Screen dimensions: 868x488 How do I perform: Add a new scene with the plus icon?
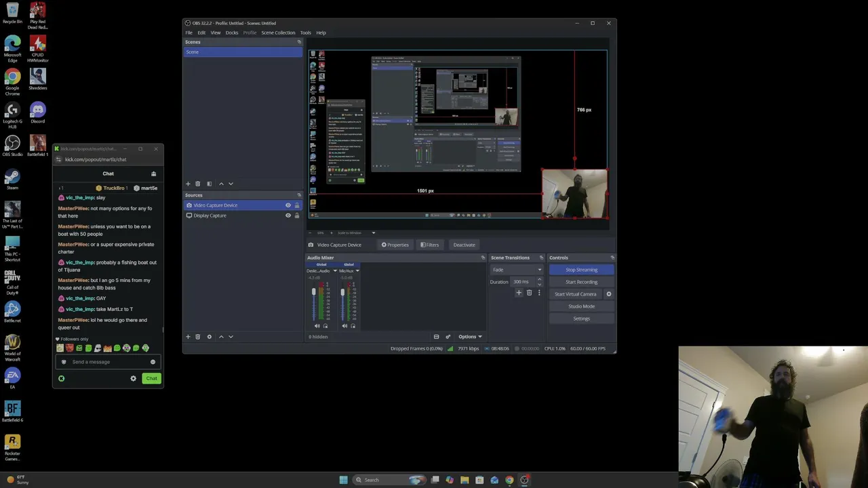pyautogui.click(x=188, y=184)
